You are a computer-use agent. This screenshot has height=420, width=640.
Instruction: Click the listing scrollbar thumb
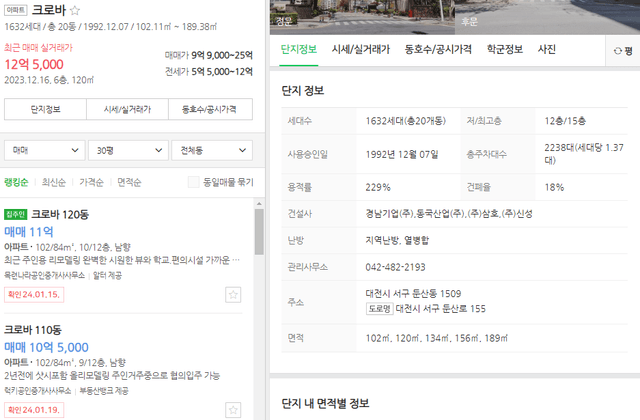[x=259, y=232]
